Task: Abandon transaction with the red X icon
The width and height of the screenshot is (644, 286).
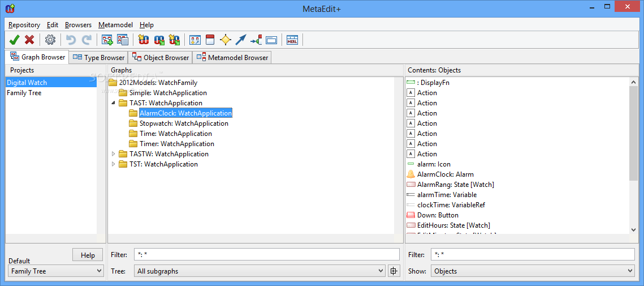Action: coord(29,40)
